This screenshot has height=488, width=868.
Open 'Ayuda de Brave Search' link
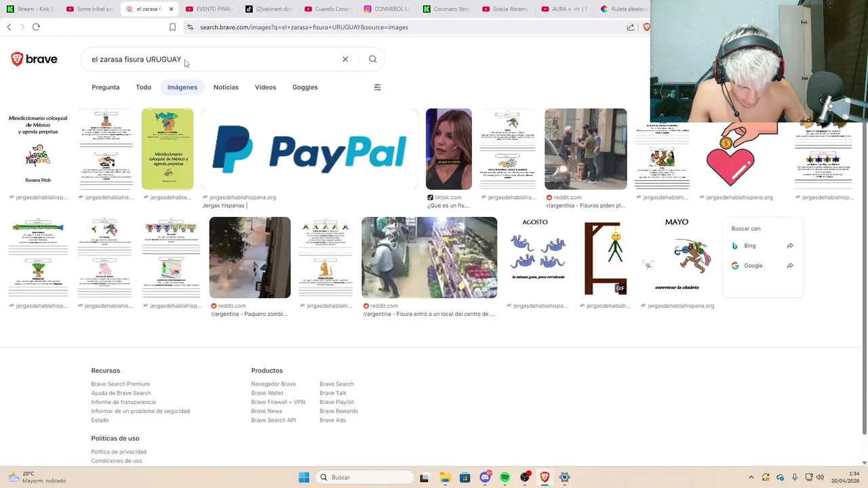coord(121,393)
